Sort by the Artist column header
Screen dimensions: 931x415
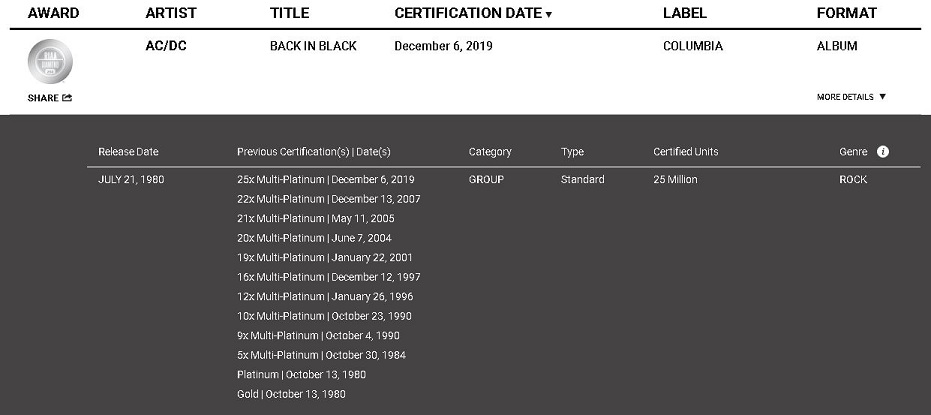[171, 13]
